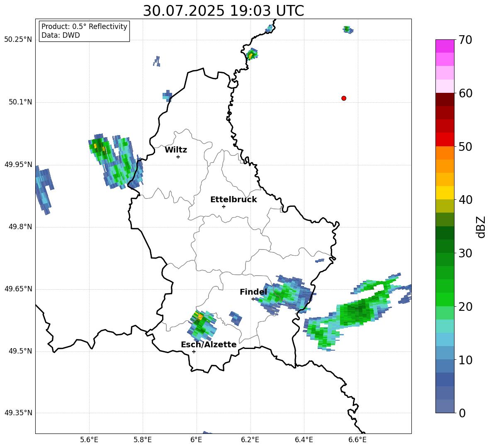Click the 6.2°E longitude label
The image size is (491, 448).
[250, 440]
